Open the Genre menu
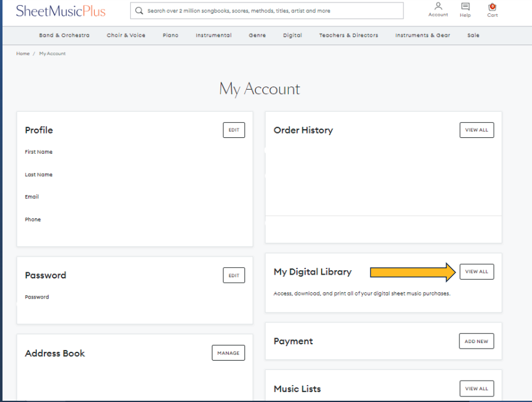This screenshot has height=402, width=532. [257, 36]
